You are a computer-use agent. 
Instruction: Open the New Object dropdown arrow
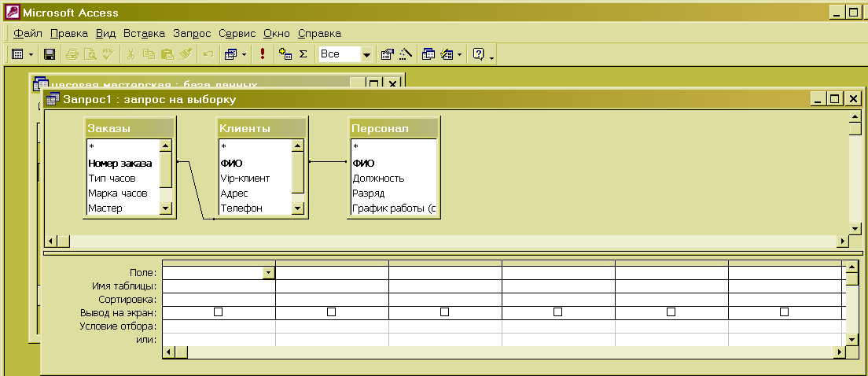[459, 55]
